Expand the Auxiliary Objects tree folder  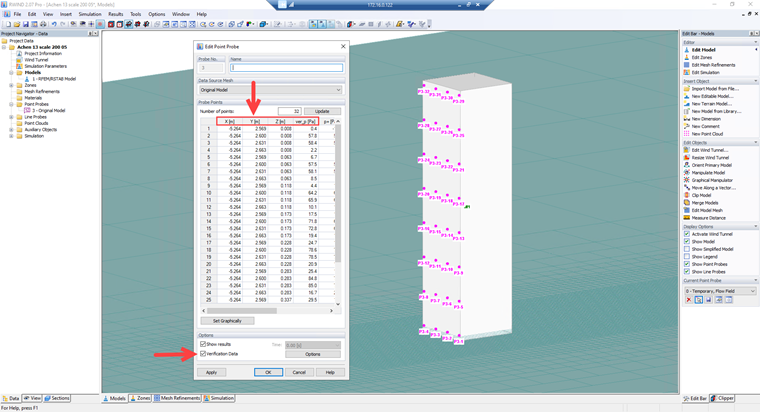11,130
